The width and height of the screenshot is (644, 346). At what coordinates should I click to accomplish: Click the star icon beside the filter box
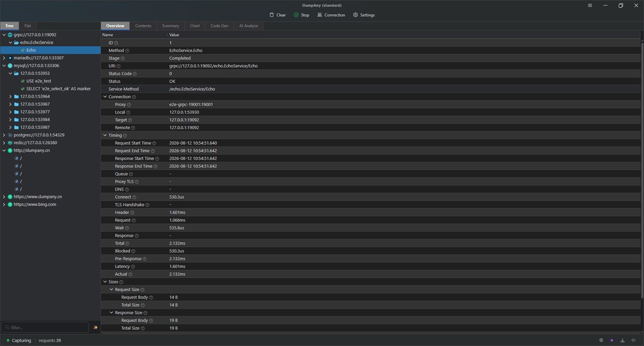[96, 328]
